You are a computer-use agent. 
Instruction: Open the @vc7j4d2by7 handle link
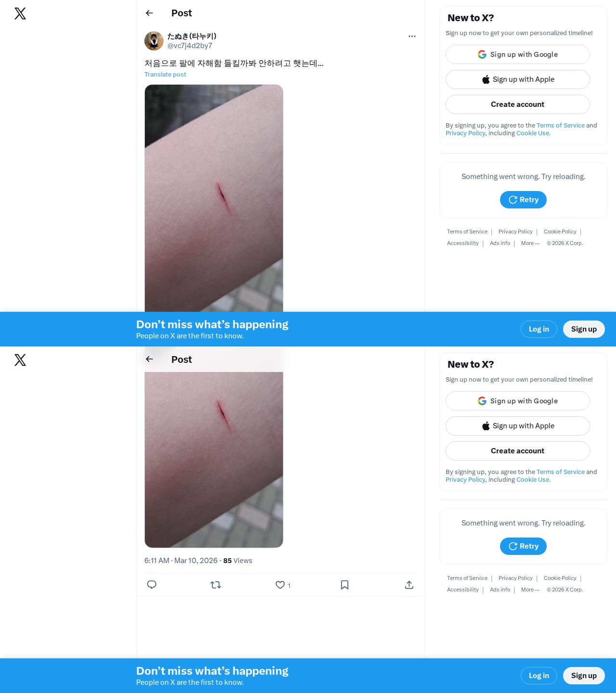[x=190, y=46]
